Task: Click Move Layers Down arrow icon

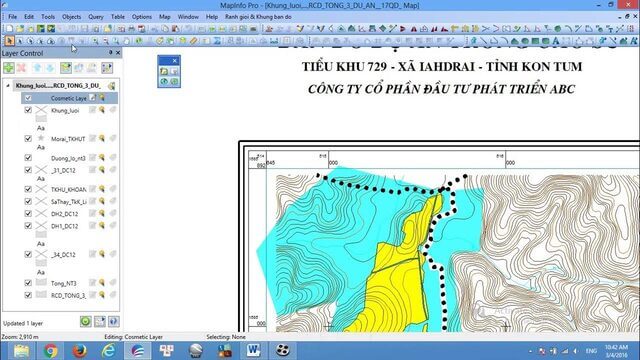Action: [49, 68]
